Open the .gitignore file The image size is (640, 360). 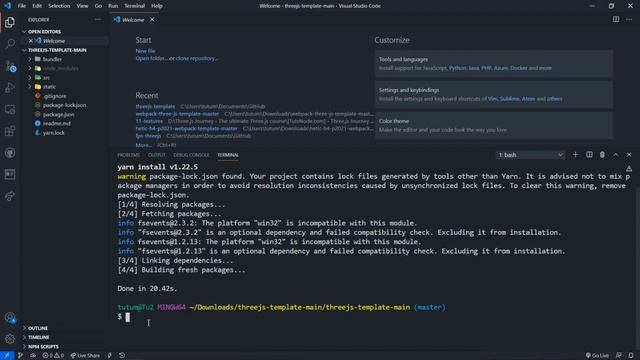[55, 96]
